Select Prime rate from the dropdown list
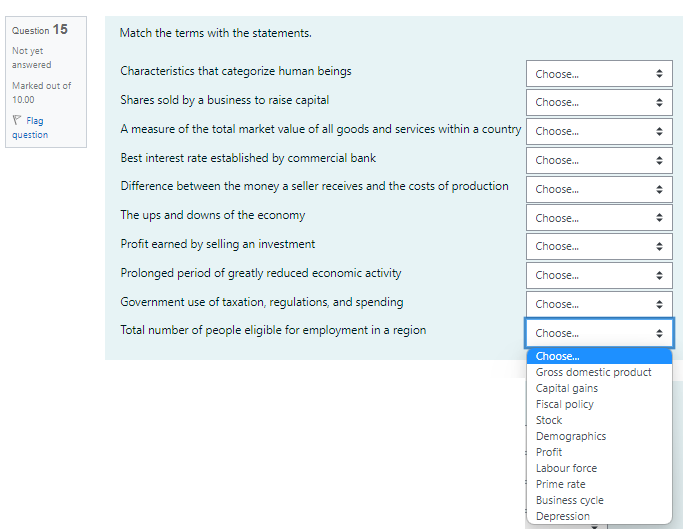 (599, 484)
